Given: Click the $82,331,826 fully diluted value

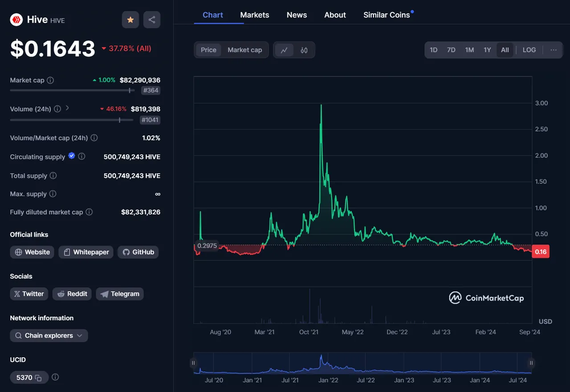Looking at the screenshot, I should pos(141,212).
